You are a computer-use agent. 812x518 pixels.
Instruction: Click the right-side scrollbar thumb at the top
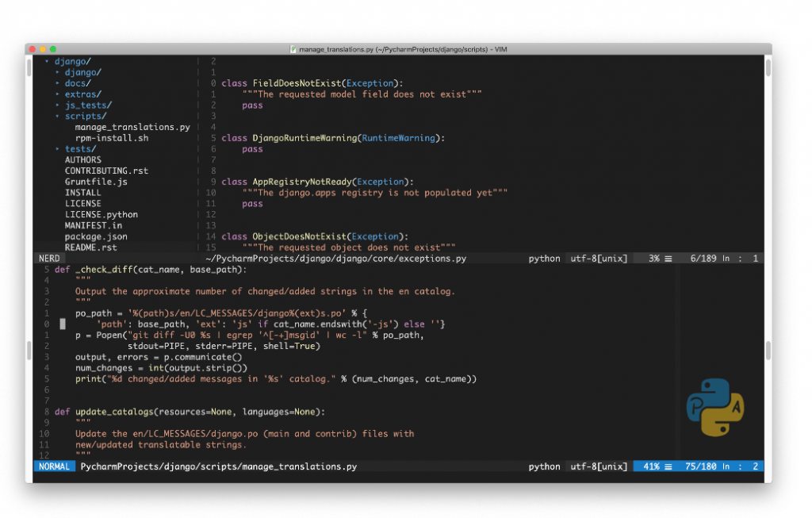coord(768,68)
